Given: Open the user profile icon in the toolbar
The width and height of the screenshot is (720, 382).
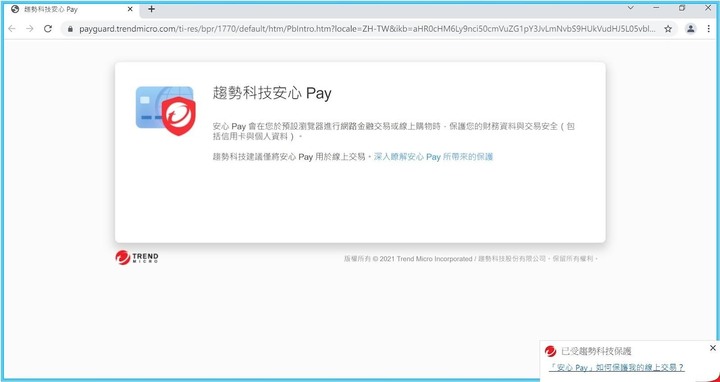Looking at the screenshot, I should [691, 28].
